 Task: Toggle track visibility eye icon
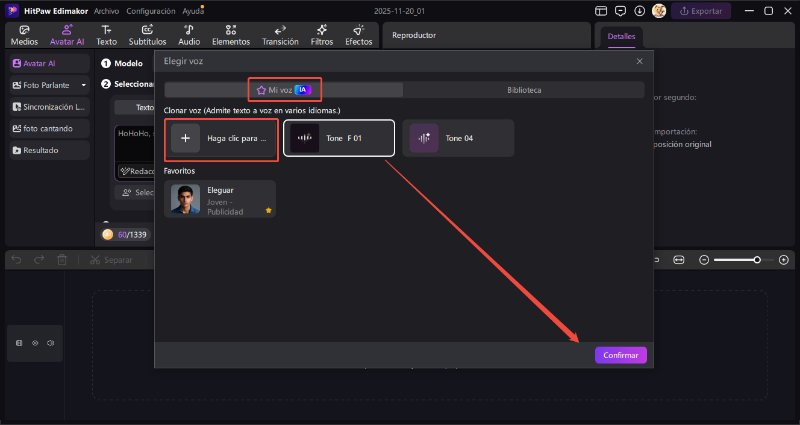tap(35, 343)
